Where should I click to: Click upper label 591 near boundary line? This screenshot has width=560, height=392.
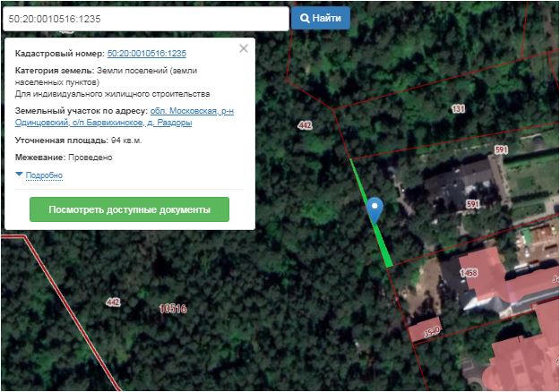coord(501,149)
